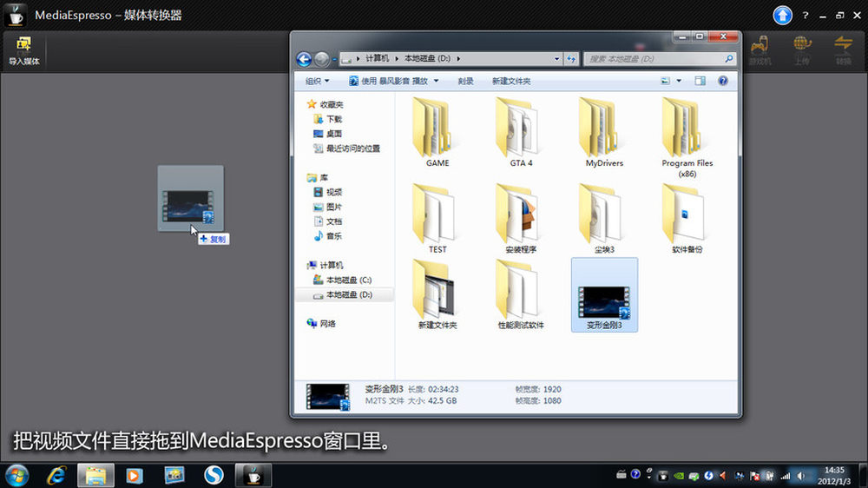Image resolution: width=868 pixels, height=488 pixels.
Task: Click the network signal tray icon
Action: click(786, 476)
